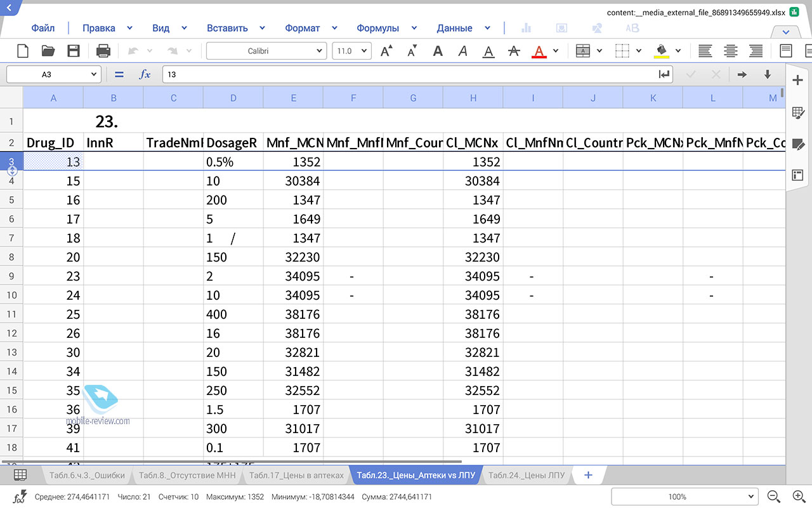Click the fx insert function icon

pyautogui.click(x=145, y=74)
